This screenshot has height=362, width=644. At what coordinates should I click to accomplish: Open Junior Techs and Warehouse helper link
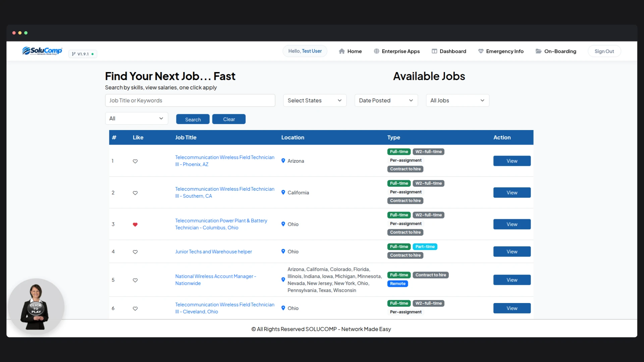tap(213, 251)
